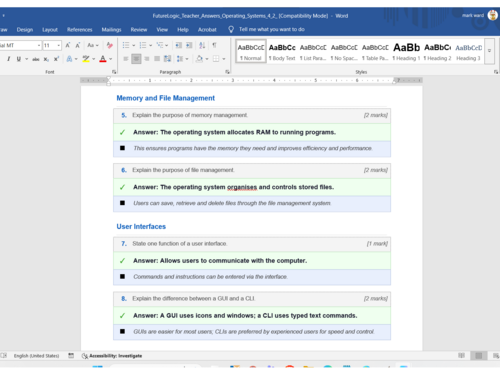
Task: Apply borders with the Borders icon
Action: point(216,59)
